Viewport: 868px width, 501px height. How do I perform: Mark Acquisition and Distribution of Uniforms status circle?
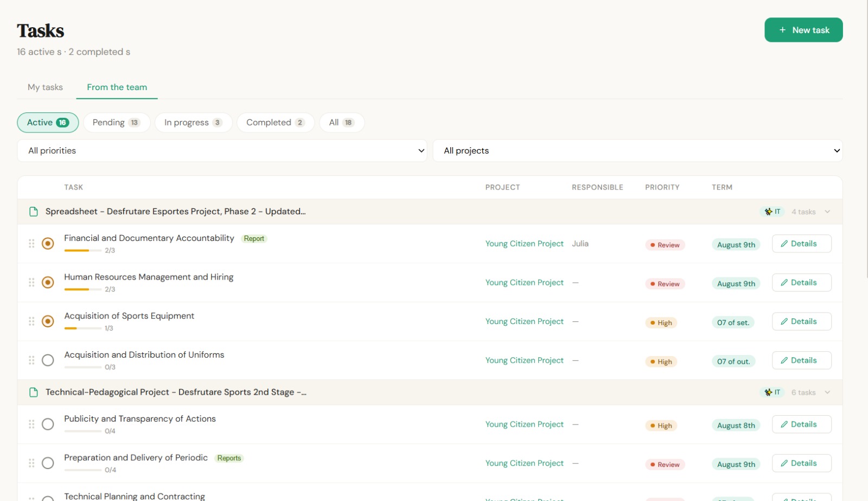48,360
